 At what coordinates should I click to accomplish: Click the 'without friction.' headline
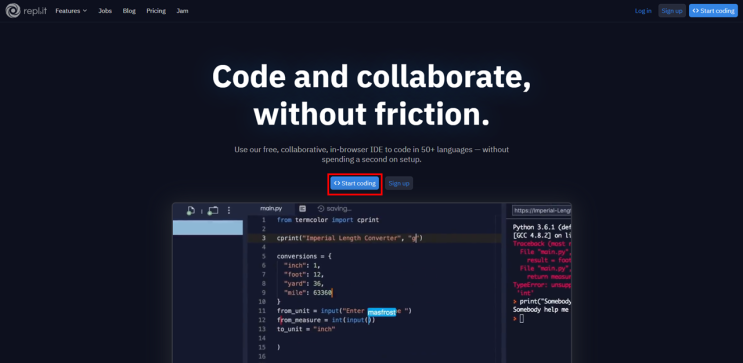pyautogui.click(x=372, y=114)
